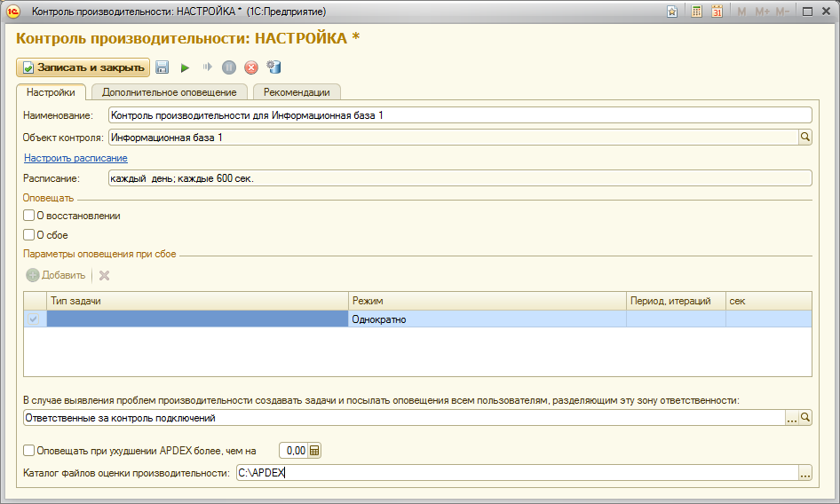Switch to Дополнительное оповещение tab
The height and width of the screenshot is (504, 840).
tap(170, 92)
